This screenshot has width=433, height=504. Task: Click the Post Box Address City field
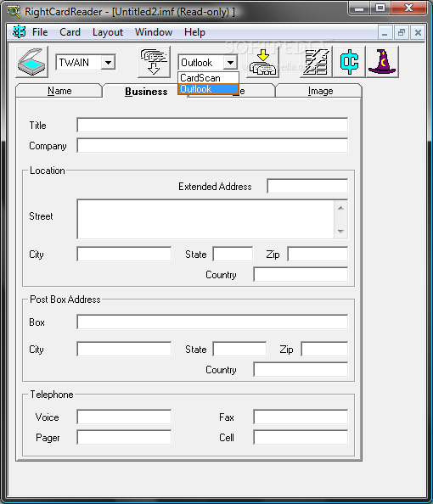coord(124,349)
